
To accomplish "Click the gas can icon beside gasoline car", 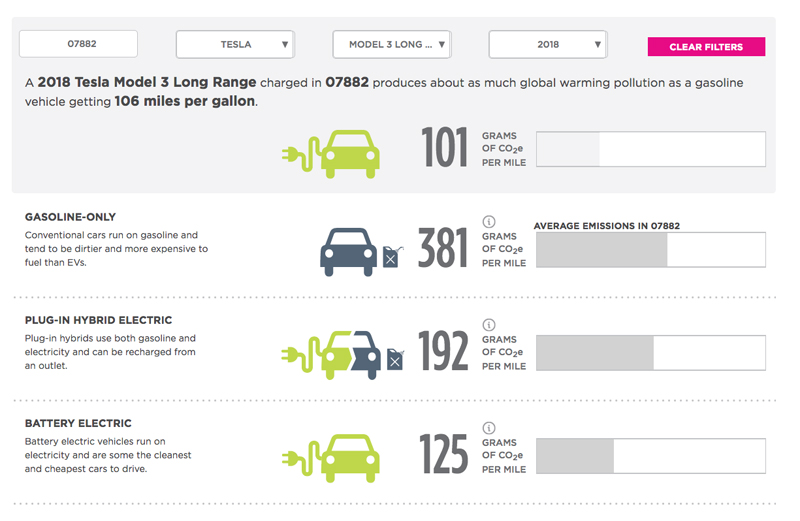I will point(392,257).
